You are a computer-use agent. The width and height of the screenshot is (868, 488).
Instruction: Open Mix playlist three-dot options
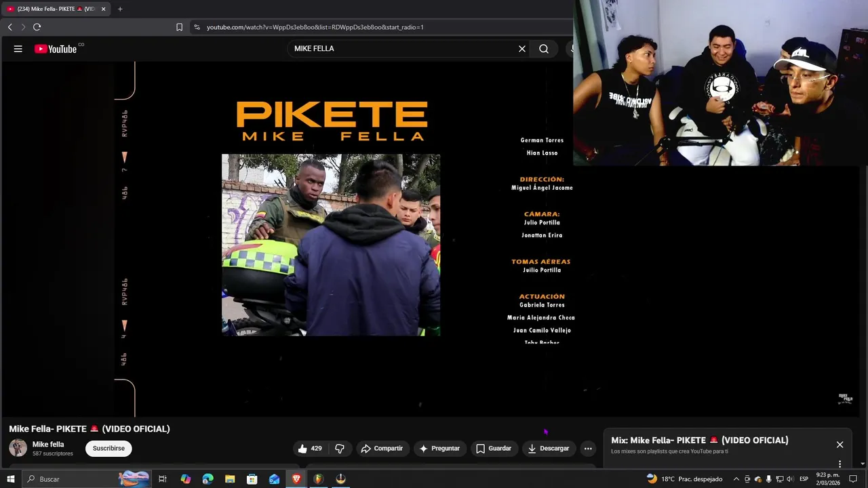[x=840, y=464]
